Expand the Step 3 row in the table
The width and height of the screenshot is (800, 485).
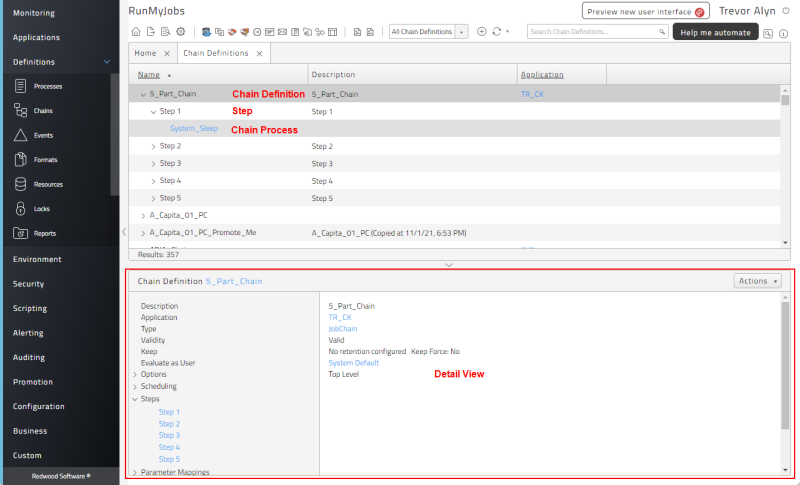click(153, 164)
